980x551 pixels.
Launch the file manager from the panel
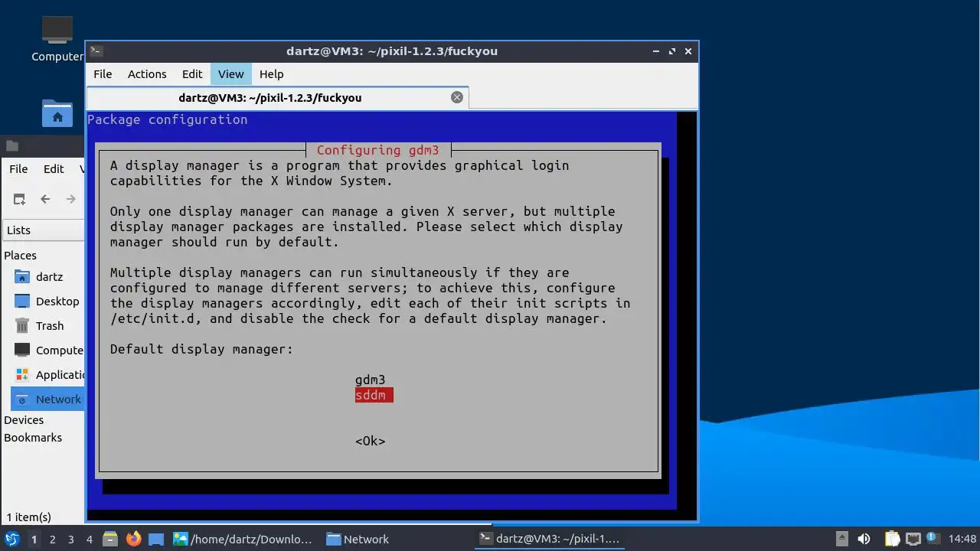[x=110, y=539]
